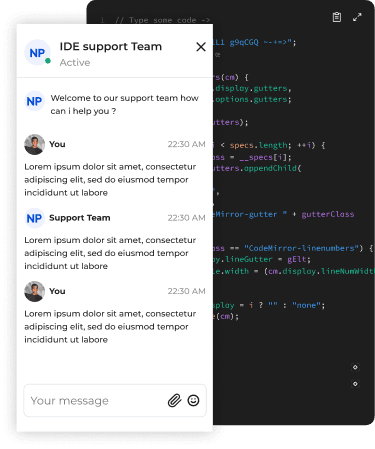Click the Active status text
This screenshot has height=449, width=375.
coord(75,63)
